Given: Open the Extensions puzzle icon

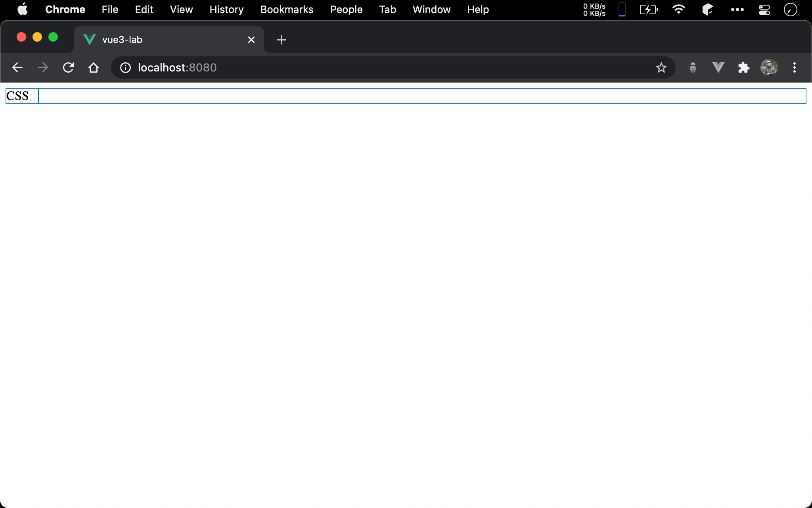Looking at the screenshot, I should 743,67.
